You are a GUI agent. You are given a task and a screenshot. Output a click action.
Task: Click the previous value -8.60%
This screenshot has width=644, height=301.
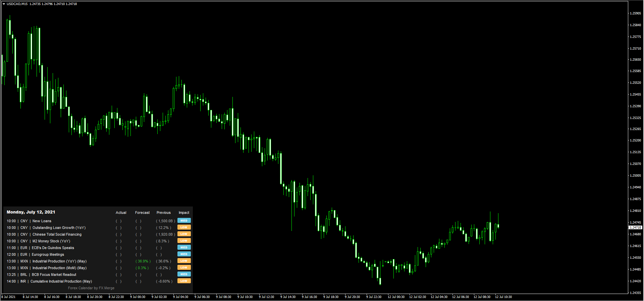pyautogui.click(x=164, y=282)
